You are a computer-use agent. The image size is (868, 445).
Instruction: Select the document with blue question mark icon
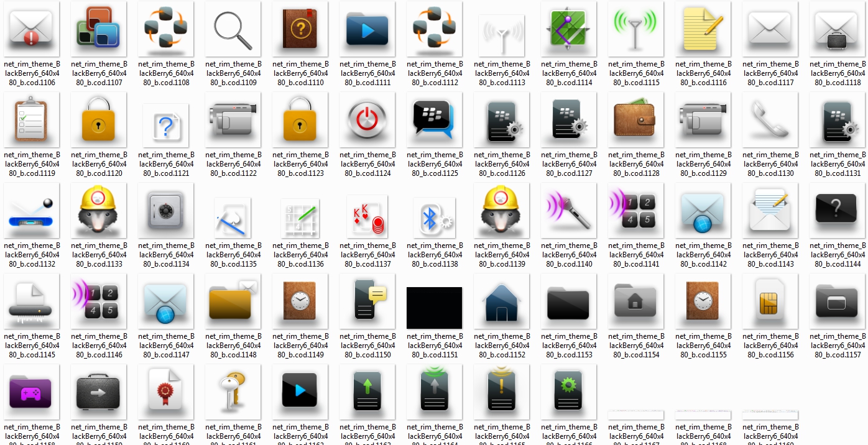tap(166, 126)
